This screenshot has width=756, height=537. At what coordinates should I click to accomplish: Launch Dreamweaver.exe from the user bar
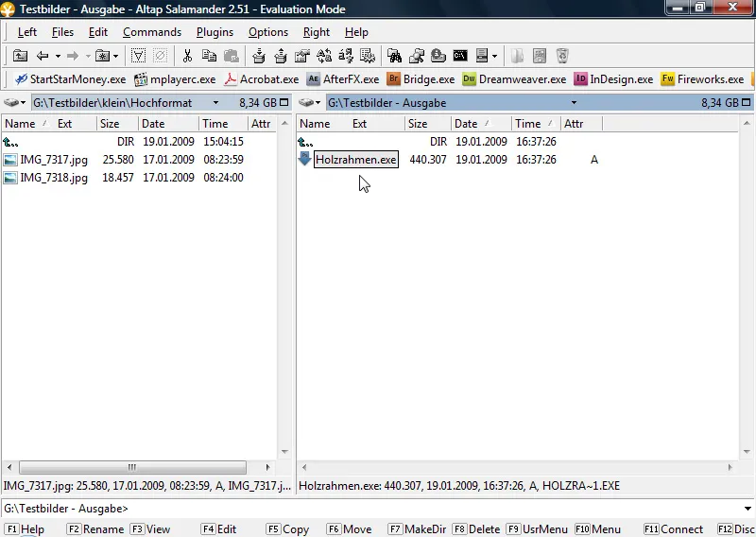[514, 79]
